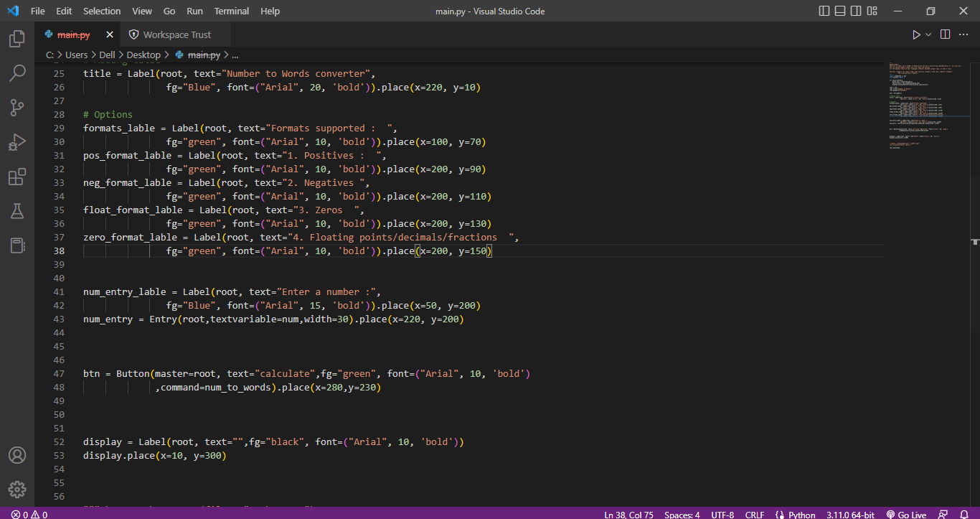Run the Python file with the play icon
Screen dimensions: 980x519
916,34
